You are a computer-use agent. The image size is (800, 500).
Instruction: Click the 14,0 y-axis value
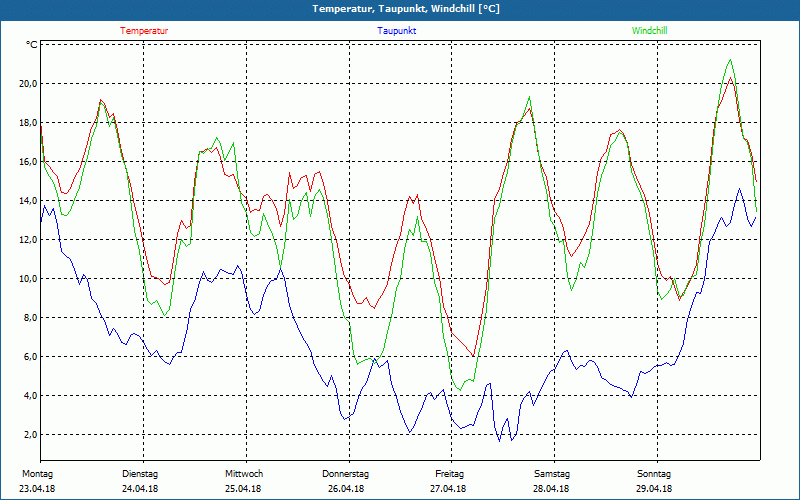pyautogui.click(x=29, y=201)
